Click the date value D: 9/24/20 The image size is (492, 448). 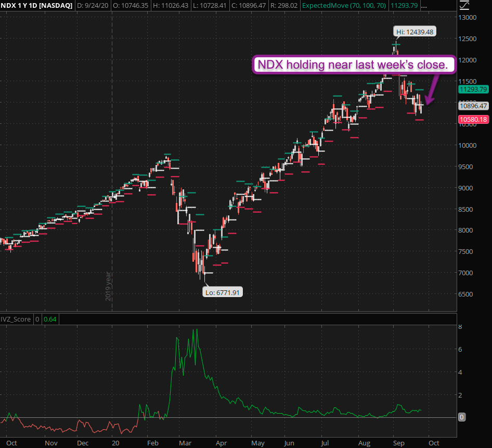pos(93,6)
